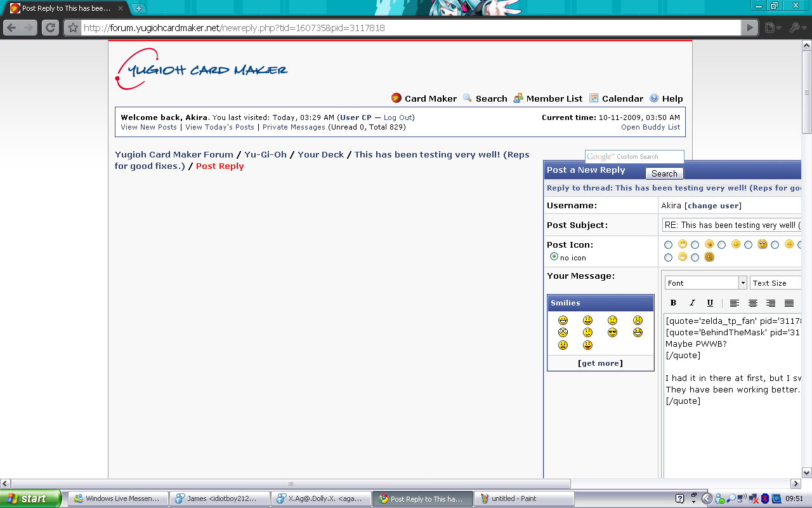
Task: Click the Google Custom Search button
Action: click(664, 173)
